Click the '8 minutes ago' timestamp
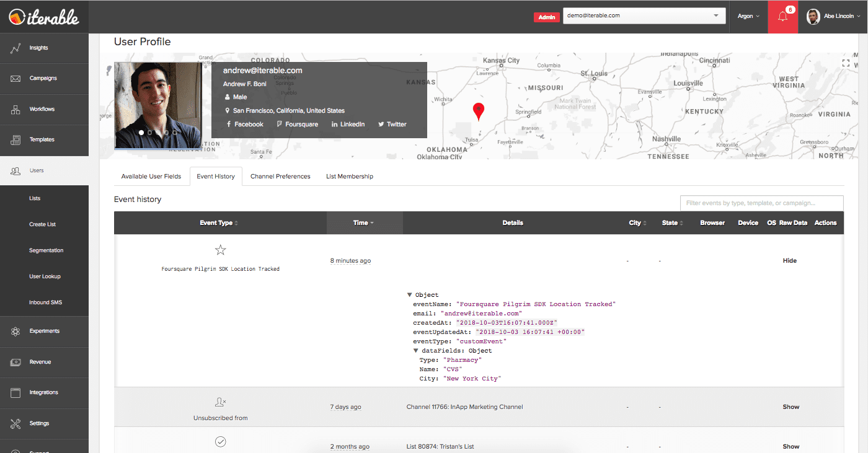The height and width of the screenshot is (453, 868). click(x=350, y=261)
